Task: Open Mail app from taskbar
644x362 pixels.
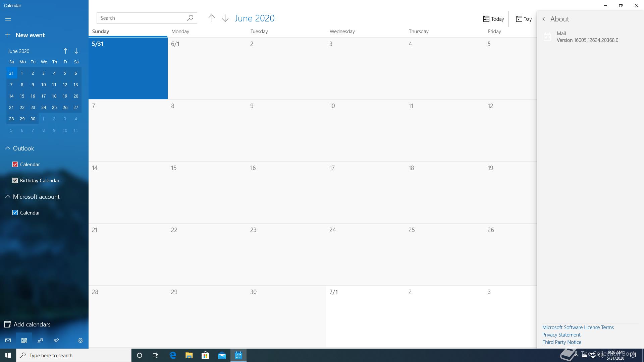Action: (222, 355)
